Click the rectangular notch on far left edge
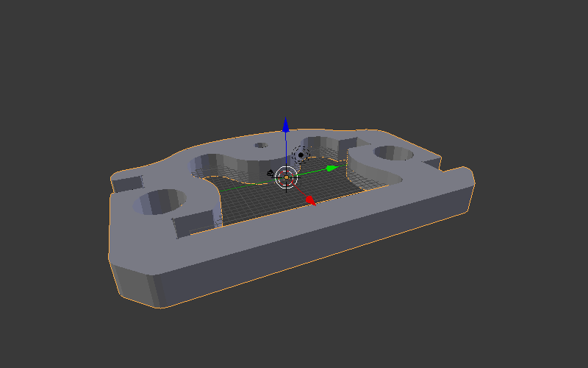Viewport: 588px width, 368px height. coord(128,183)
